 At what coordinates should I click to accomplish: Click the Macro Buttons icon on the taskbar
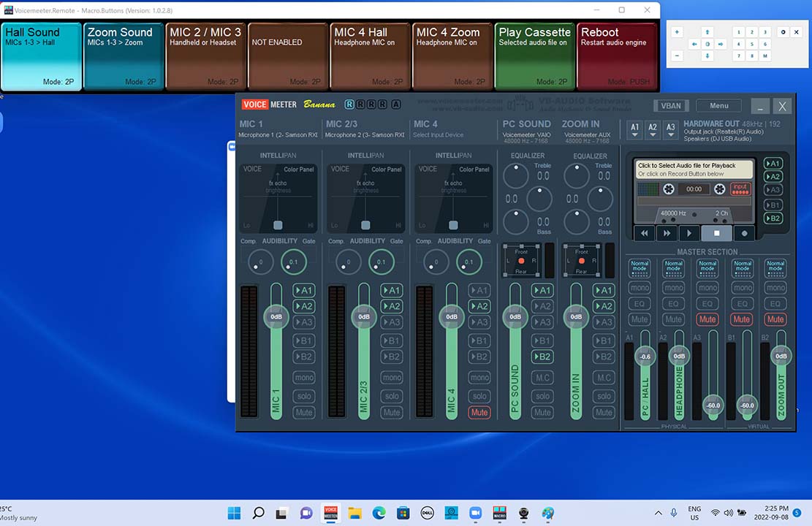tap(499, 513)
